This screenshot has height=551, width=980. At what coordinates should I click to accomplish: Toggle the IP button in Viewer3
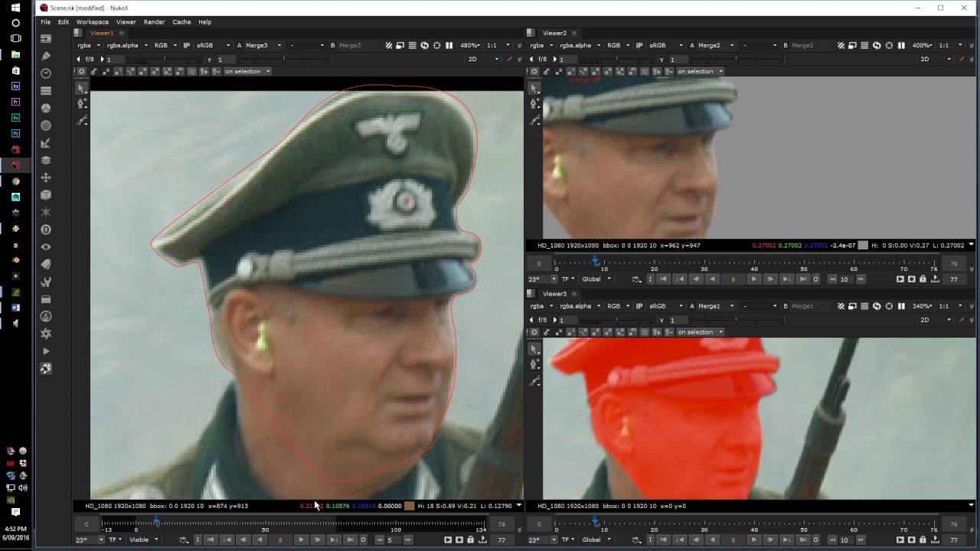pyautogui.click(x=639, y=305)
